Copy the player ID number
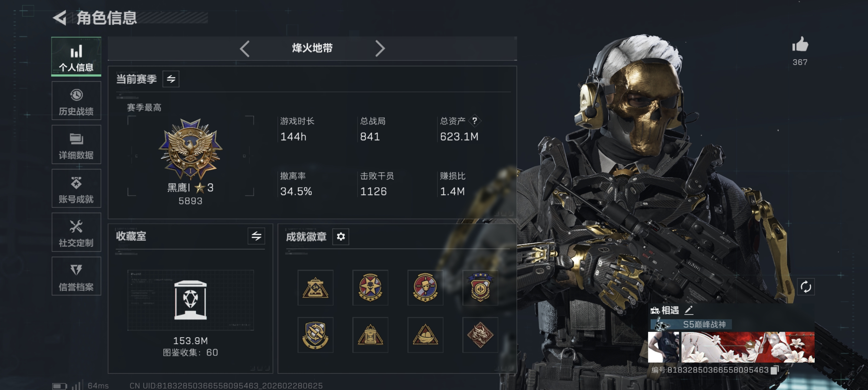The image size is (868, 390). click(x=774, y=370)
